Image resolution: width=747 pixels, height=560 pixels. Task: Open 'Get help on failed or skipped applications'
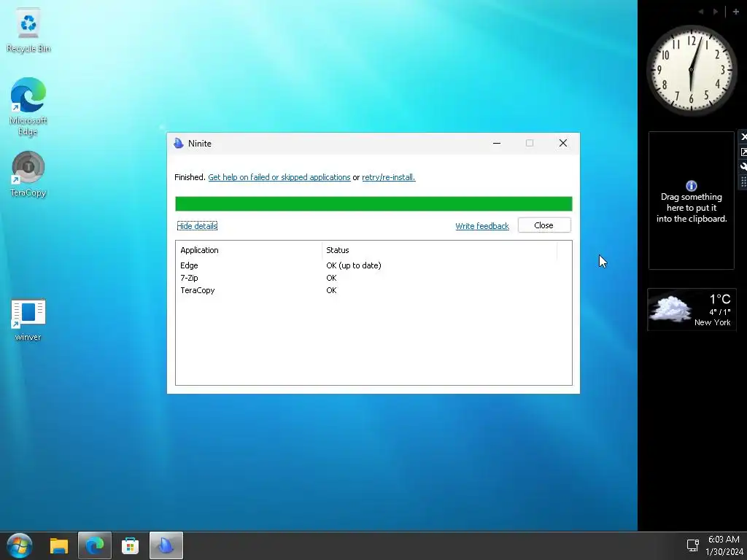point(279,177)
